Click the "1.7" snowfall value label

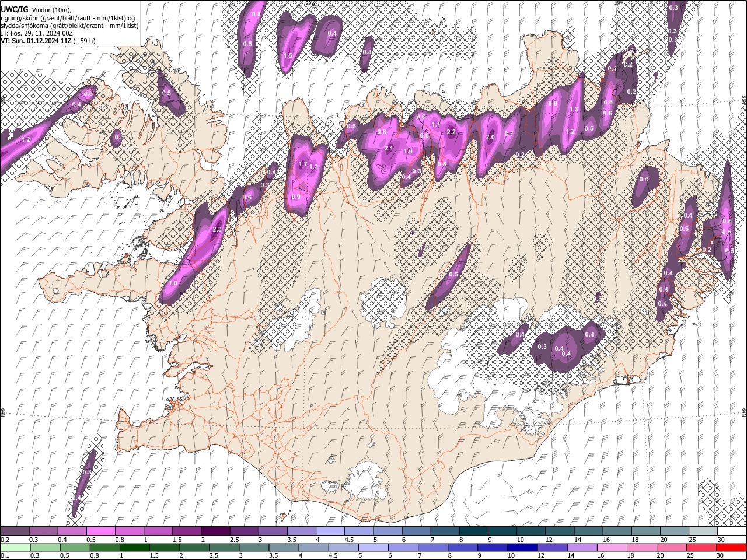click(x=303, y=164)
